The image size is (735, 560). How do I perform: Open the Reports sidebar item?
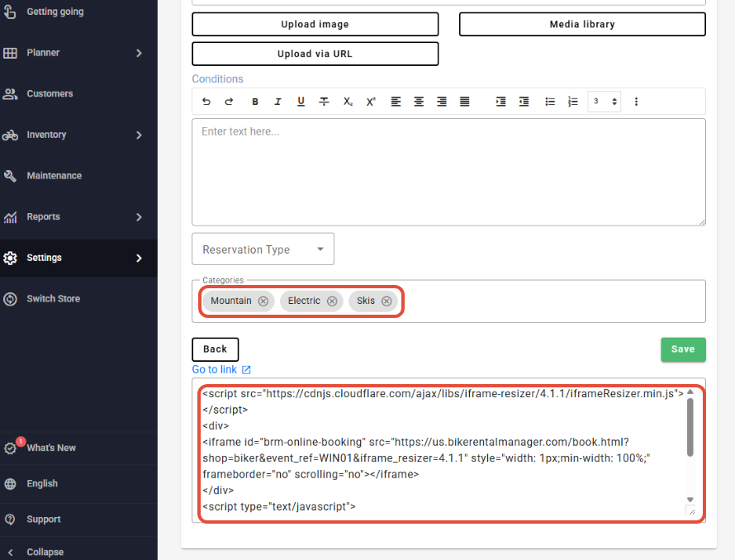(43, 216)
